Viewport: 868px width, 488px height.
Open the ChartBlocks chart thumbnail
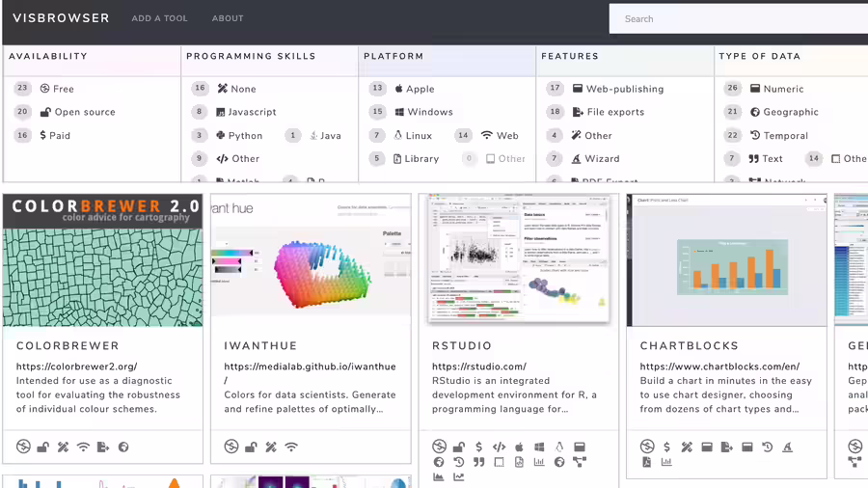(727, 260)
